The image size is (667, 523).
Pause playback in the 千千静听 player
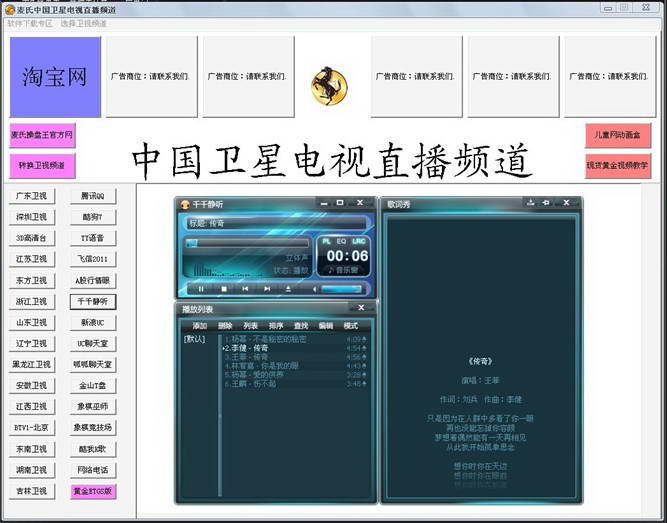tap(201, 289)
